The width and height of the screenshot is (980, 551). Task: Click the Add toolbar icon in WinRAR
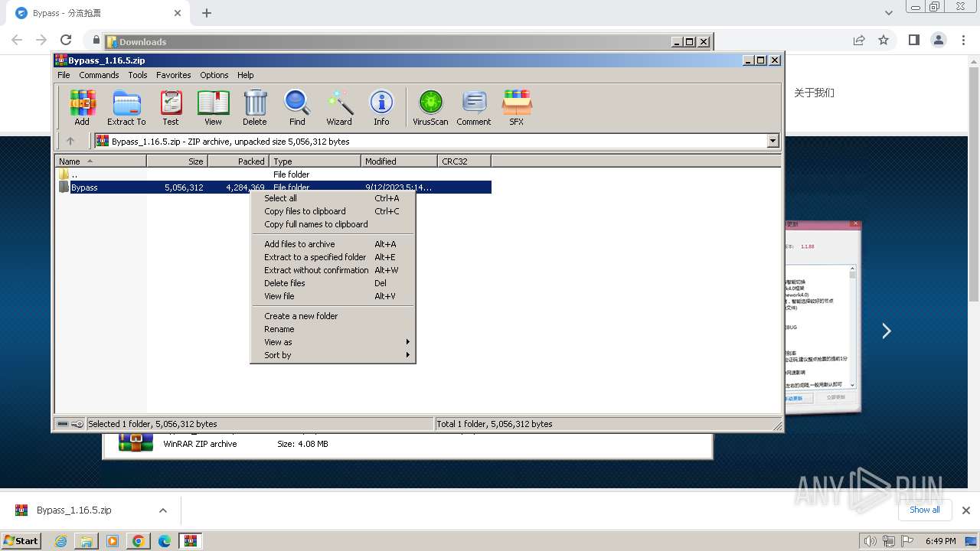pos(82,107)
